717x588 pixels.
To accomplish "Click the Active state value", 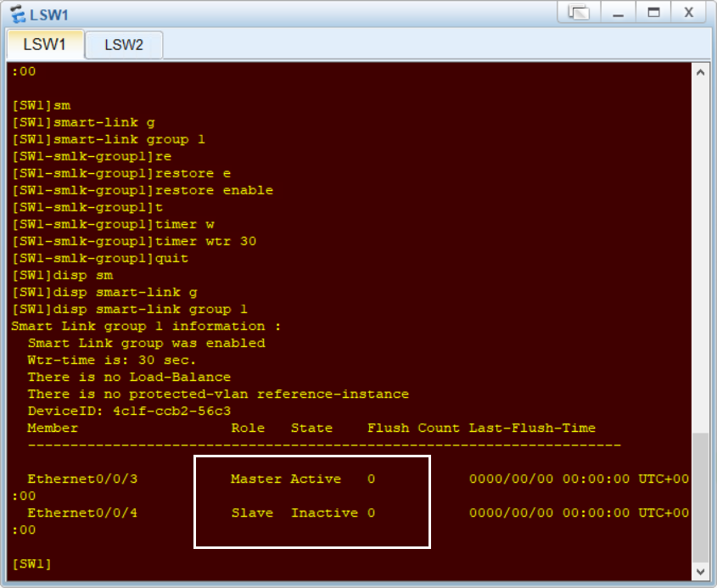I will [x=316, y=479].
